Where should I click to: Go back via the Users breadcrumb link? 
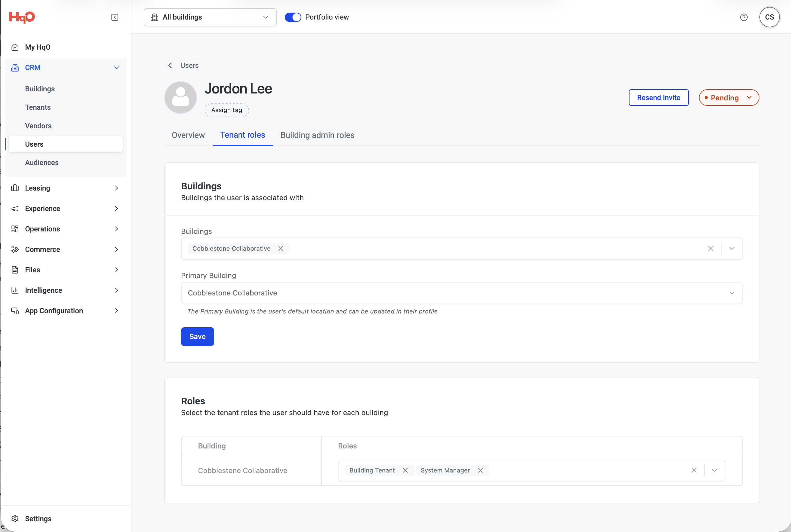coord(189,66)
